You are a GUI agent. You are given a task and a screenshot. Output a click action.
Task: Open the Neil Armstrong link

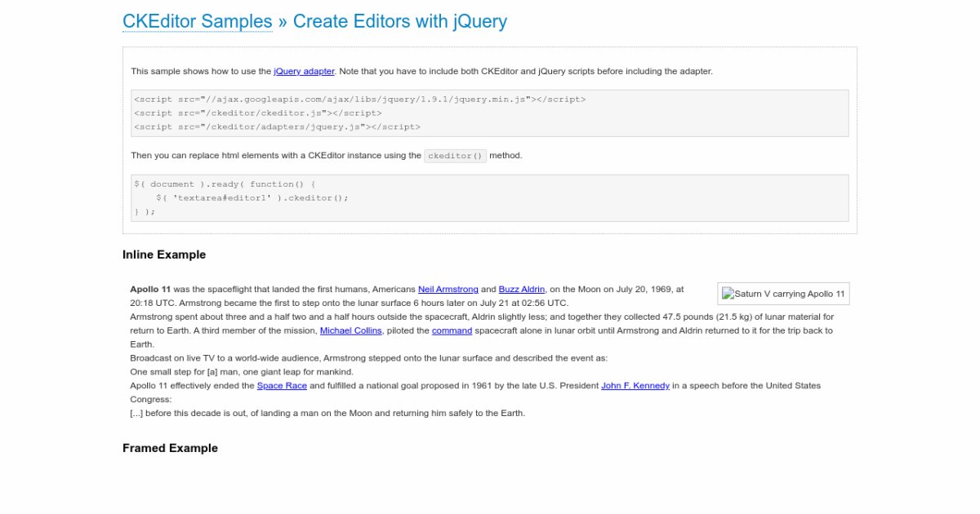click(x=448, y=289)
